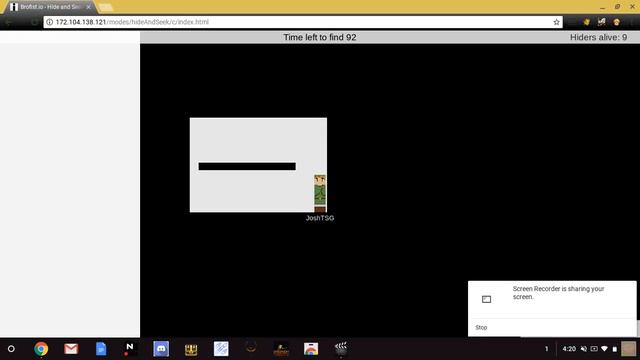640x360 pixels.
Task: Open the golden treasure chest shelf icon
Action: (191, 349)
